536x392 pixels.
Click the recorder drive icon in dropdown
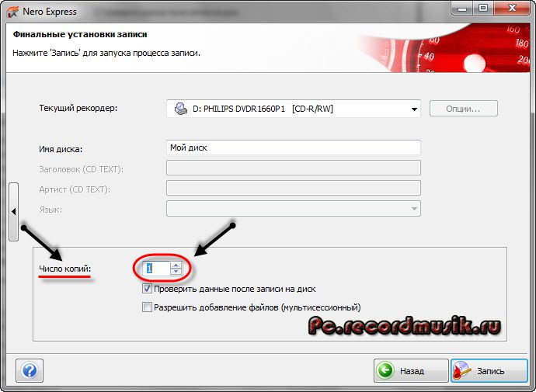(180, 109)
